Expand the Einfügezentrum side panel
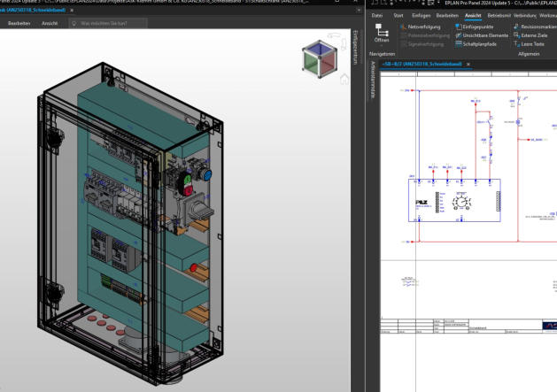 click(356, 46)
